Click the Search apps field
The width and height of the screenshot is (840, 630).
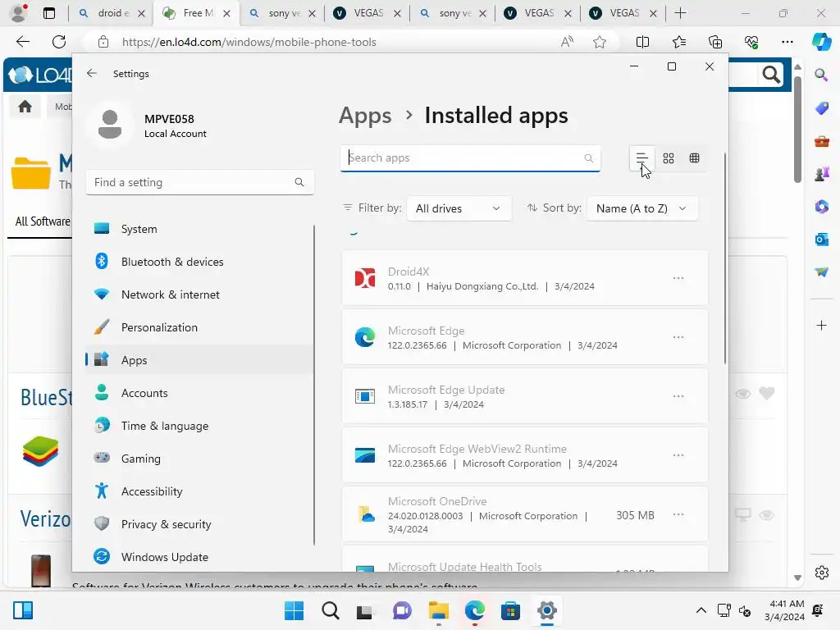tap(470, 158)
